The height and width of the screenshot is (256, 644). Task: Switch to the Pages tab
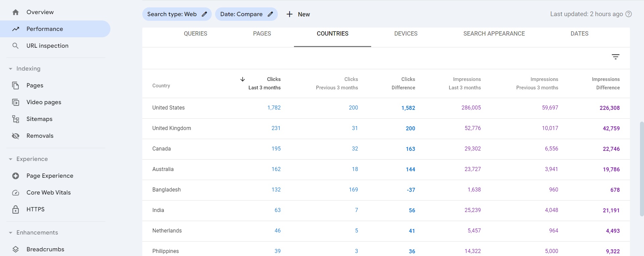(x=262, y=34)
